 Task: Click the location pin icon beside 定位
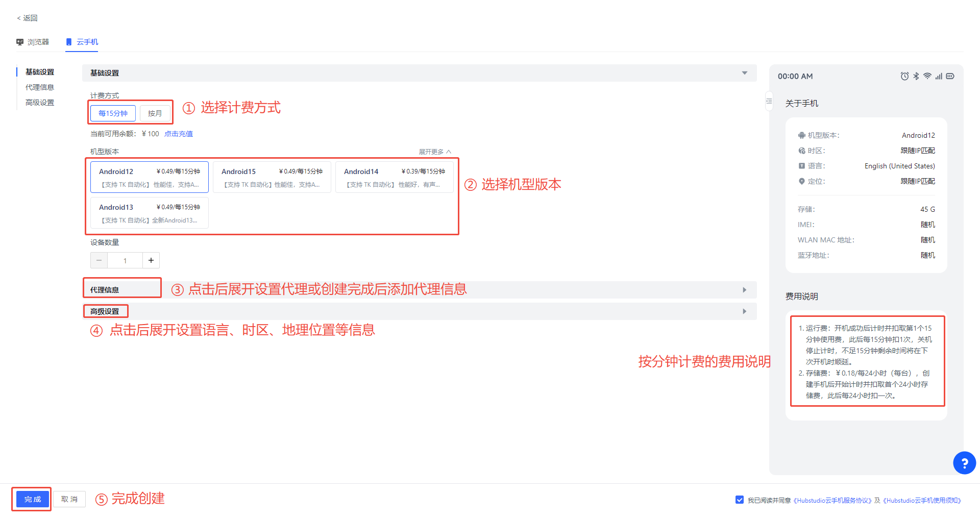[802, 181]
